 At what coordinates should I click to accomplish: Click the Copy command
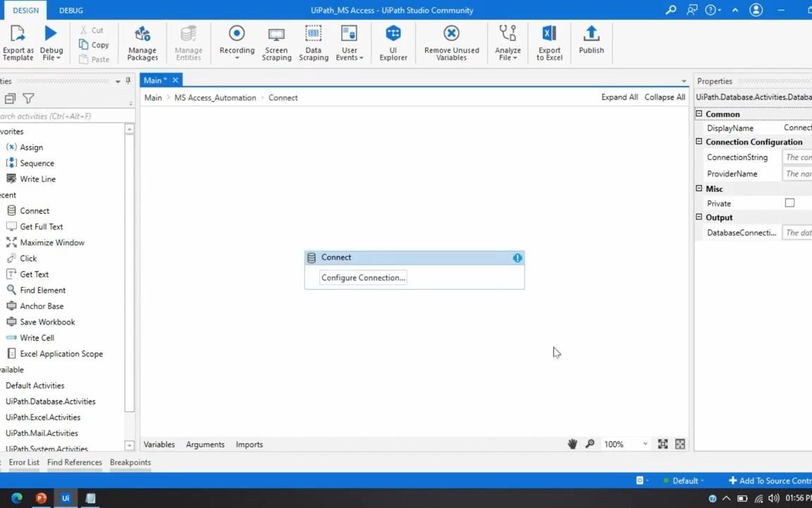pos(94,44)
